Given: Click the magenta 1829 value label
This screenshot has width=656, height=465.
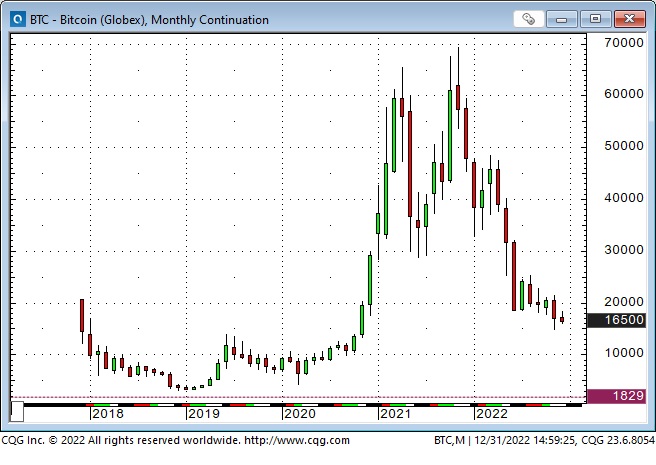Looking at the screenshot, I should point(617,396).
